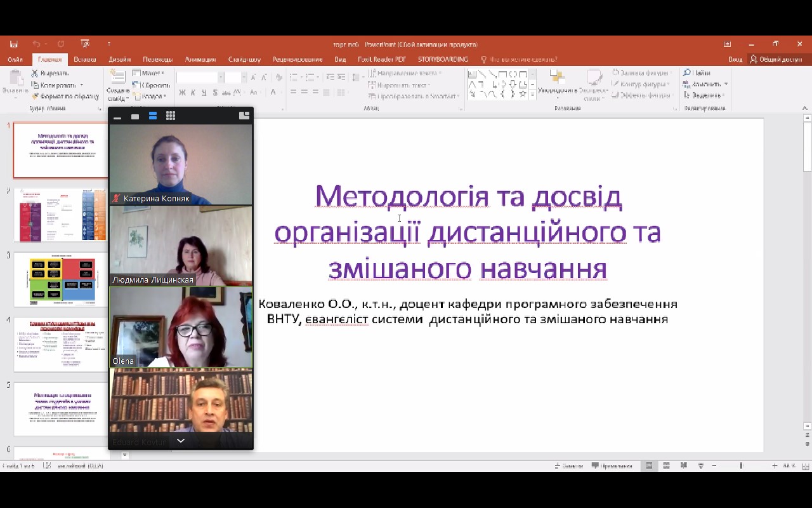Viewport: 812px width, 508px height.
Task: Click the Format Painter (Формат по образцу) icon
Action: pos(35,97)
